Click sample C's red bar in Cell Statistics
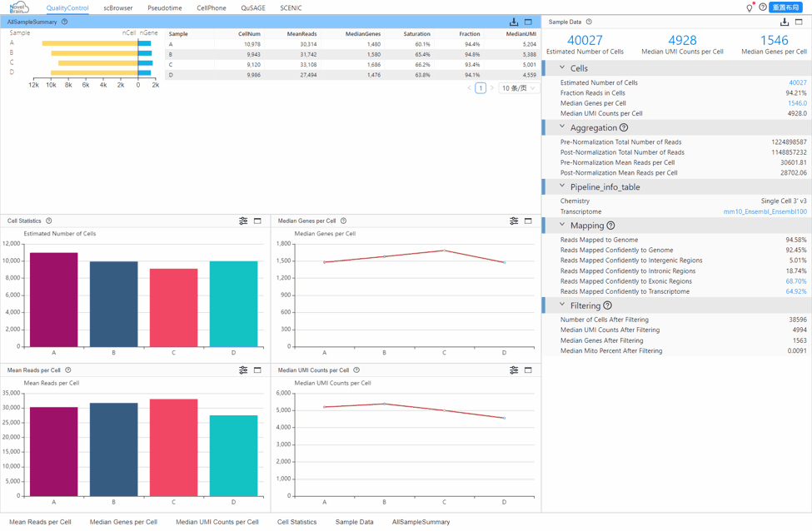This screenshot has width=812, height=531. (174, 308)
